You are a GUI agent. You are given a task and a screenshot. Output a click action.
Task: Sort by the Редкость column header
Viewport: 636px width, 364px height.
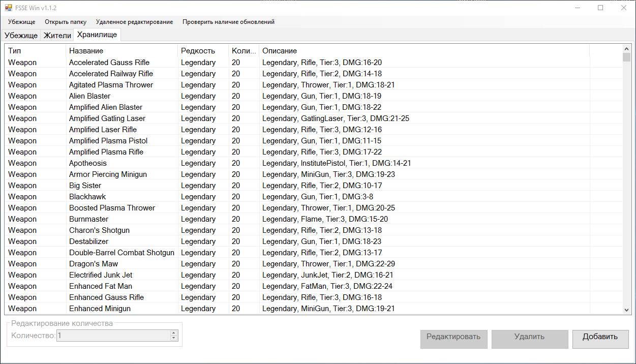202,51
